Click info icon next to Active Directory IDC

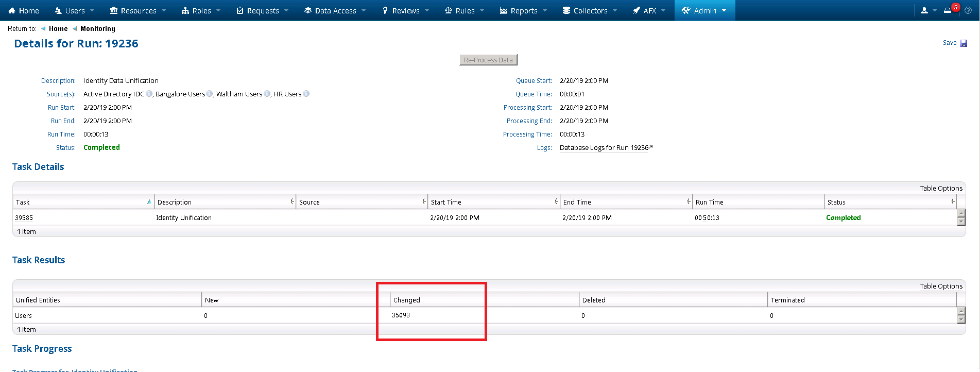click(x=149, y=94)
